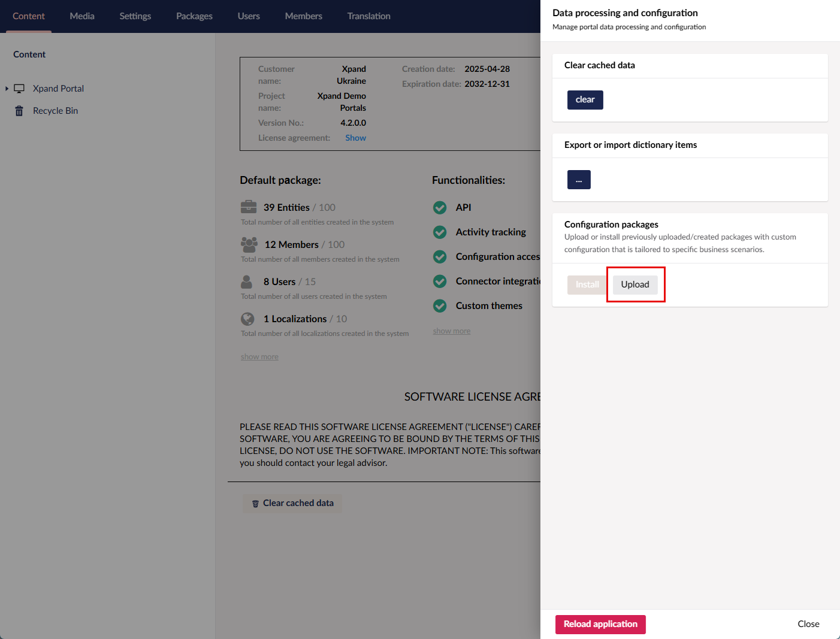Click the Configuration access checkmark icon

point(440,257)
